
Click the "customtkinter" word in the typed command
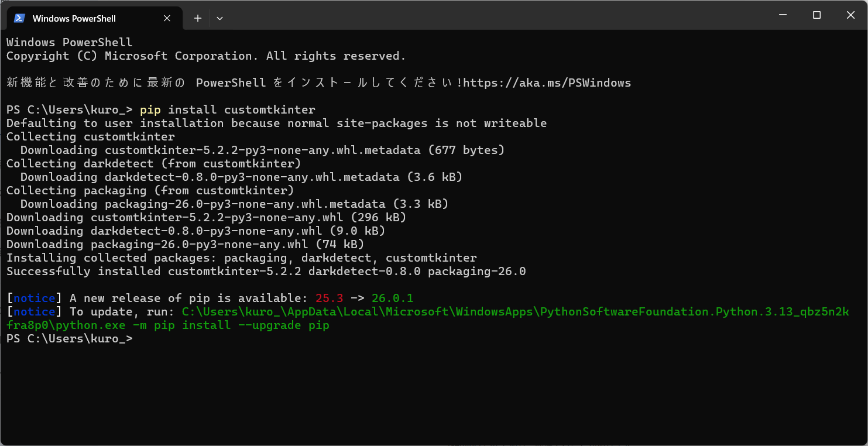(x=270, y=109)
